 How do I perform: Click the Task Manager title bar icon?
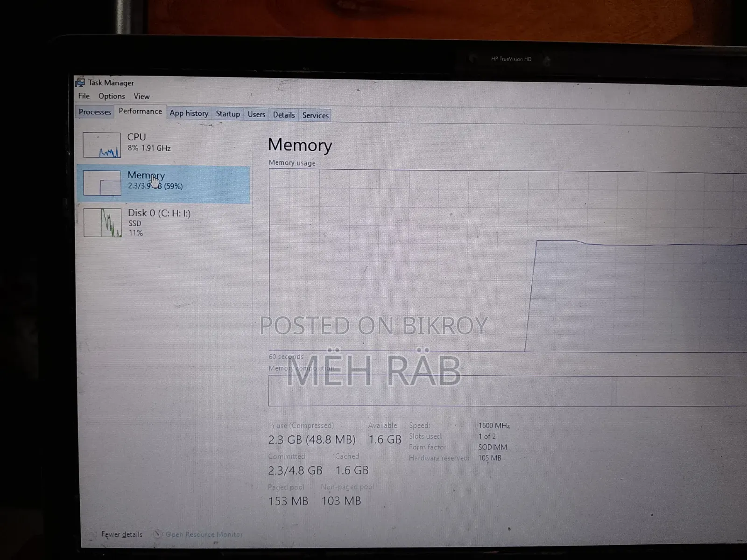(80, 83)
